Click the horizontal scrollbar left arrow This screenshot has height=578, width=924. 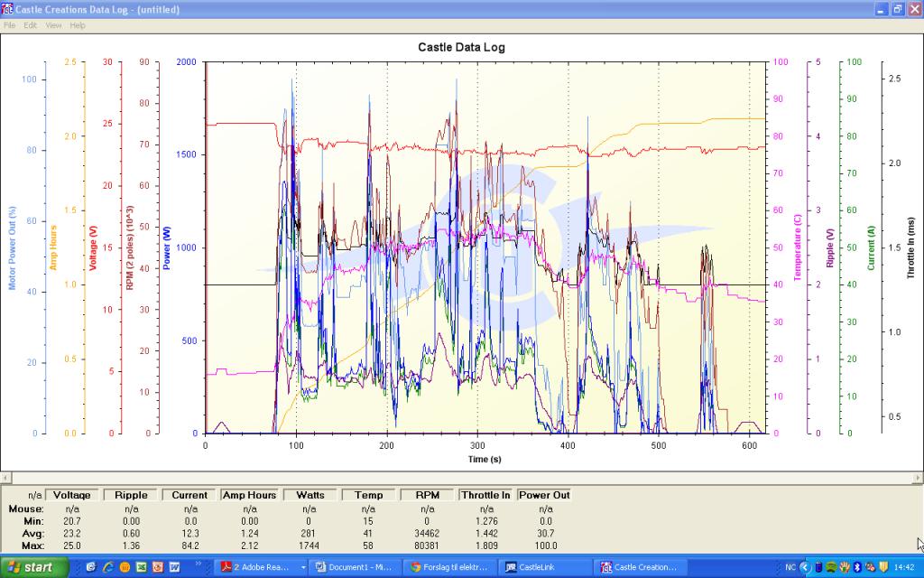tap(5, 477)
